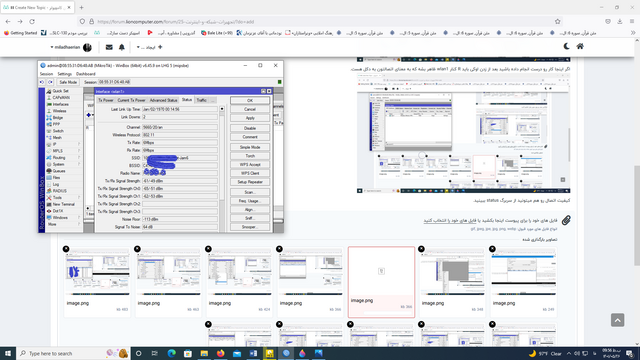Remove the 424 kb image.png attachment

(x=208, y=249)
